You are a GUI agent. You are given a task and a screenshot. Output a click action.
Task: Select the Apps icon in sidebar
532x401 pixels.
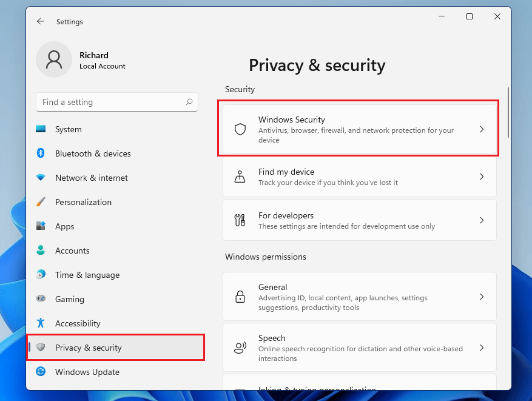[x=41, y=226]
